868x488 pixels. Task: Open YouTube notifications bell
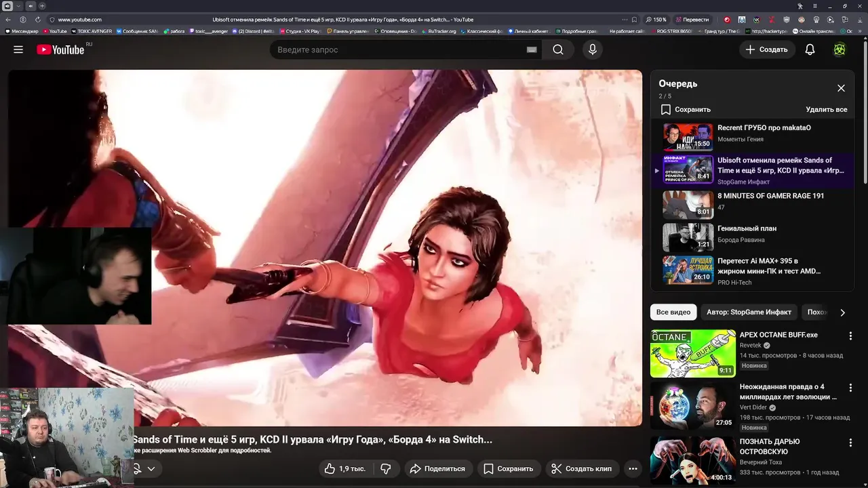click(810, 49)
